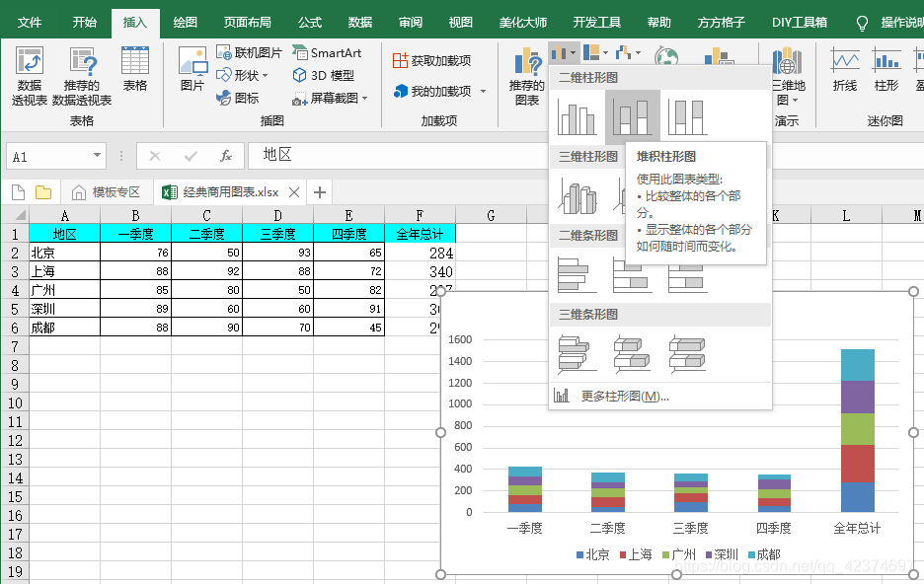Insert an icon graphic
Viewport: 924px width, 584px height.
point(238,98)
